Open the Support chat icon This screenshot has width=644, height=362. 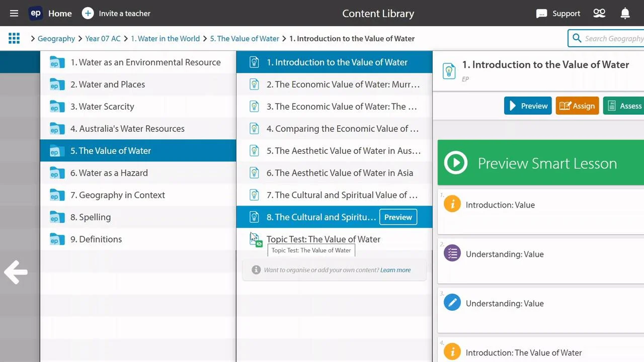tap(542, 14)
